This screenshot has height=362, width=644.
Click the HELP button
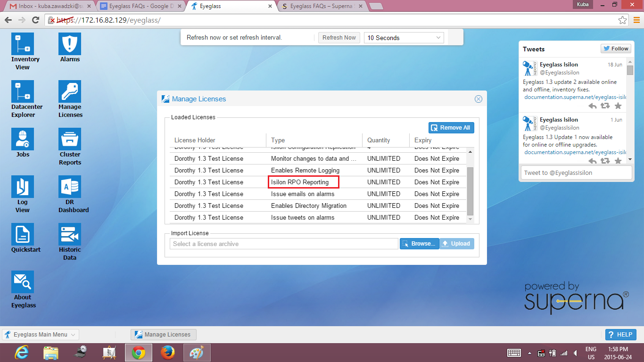click(x=620, y=335)
